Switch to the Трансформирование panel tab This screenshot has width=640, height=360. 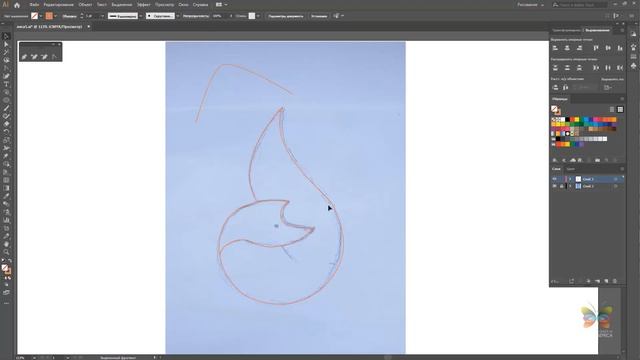click(566, 30)
